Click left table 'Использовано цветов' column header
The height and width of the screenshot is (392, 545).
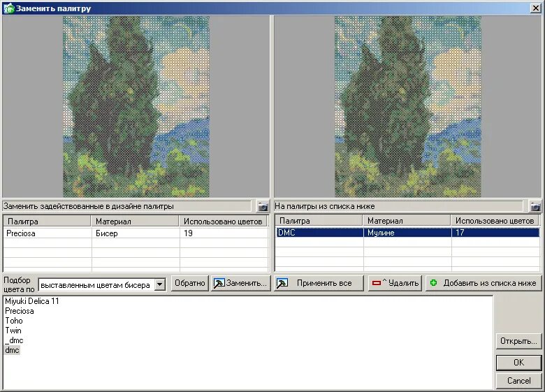click(x=223, y=221)
